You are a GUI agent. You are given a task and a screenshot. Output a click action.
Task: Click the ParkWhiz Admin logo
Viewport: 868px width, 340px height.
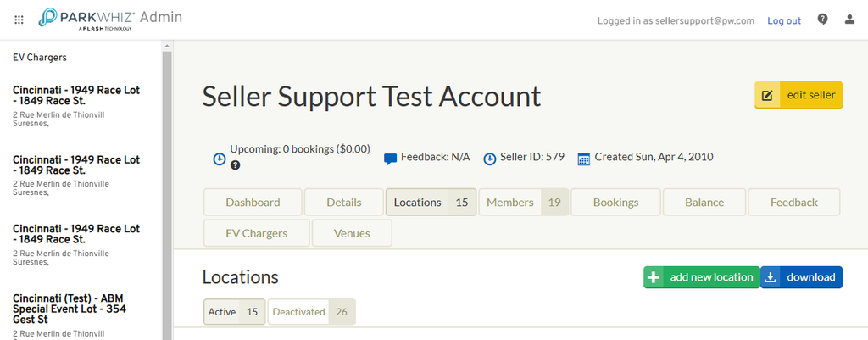coord(110,19)
